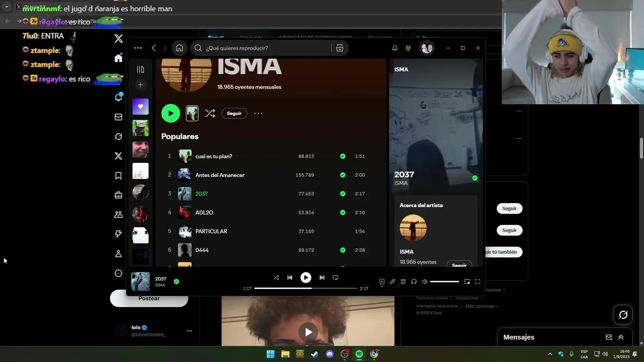644x362 pixels.
Task: Open lolo account menu dots
Action: [190, 331]
